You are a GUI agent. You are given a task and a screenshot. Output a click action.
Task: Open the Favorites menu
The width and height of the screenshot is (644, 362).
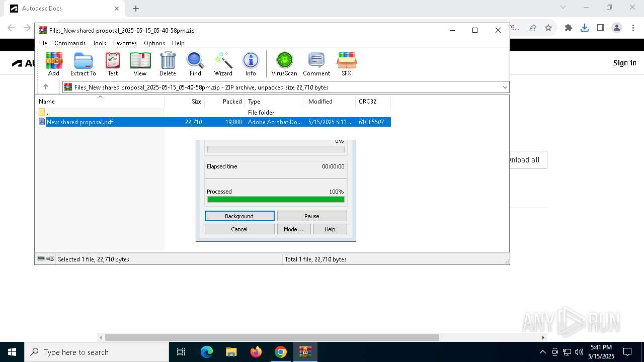[x=125, y=43]
